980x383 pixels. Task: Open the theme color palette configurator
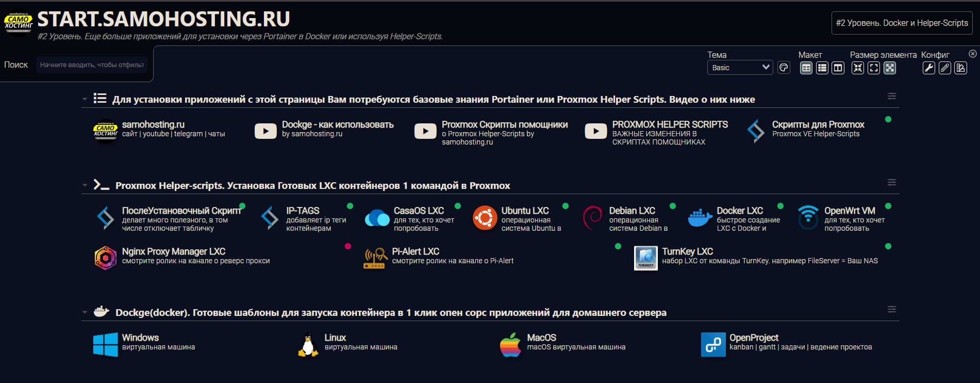pos(784,68)
